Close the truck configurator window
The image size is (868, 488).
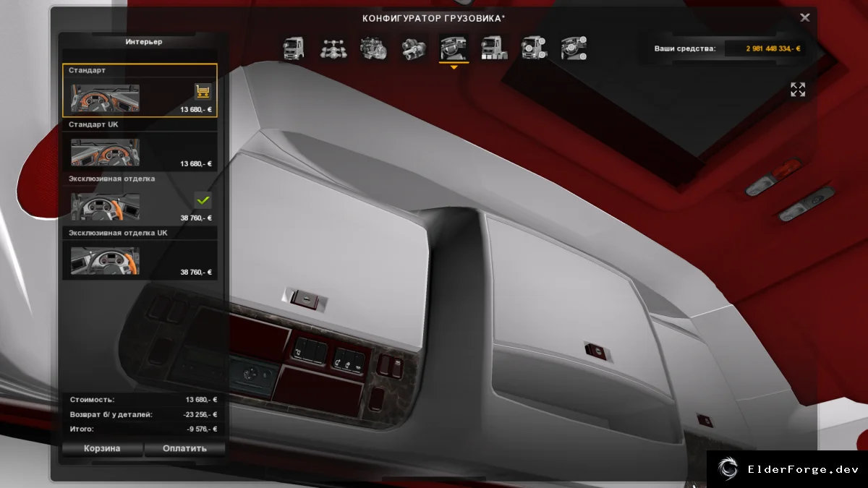[805, 18]
